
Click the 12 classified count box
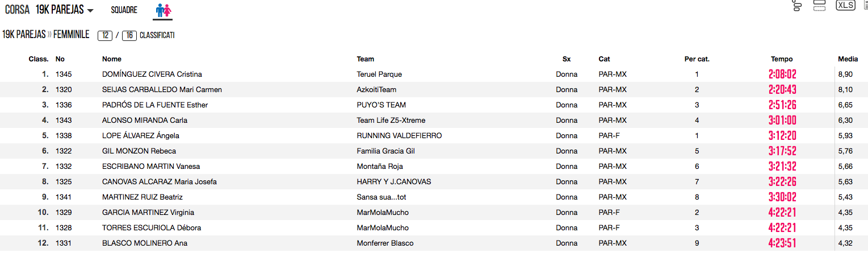click(x=105, y=35)
